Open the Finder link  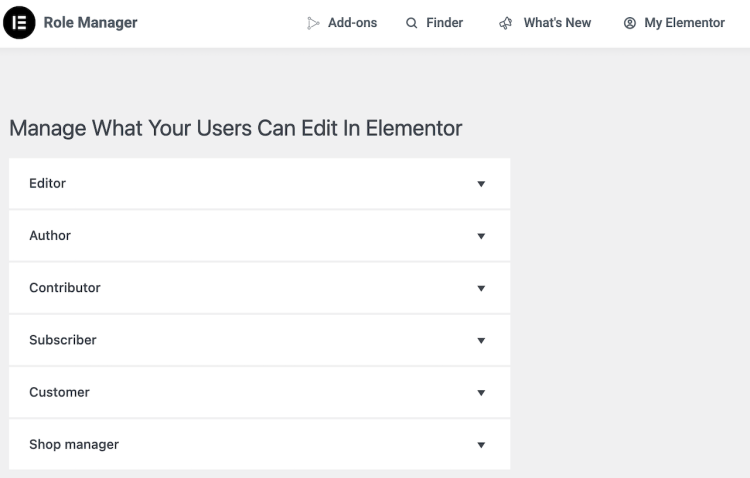click(444, 23)
